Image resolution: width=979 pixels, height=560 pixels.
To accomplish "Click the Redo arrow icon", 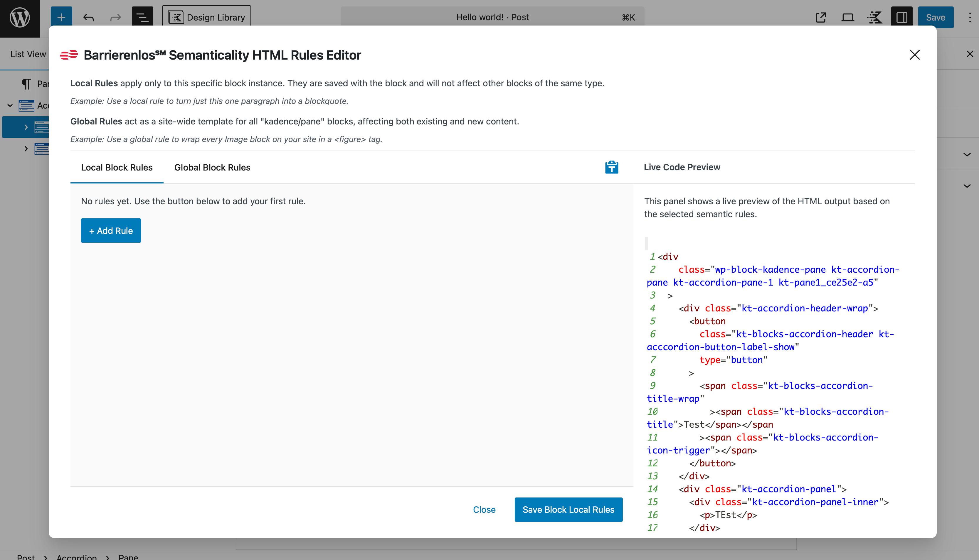I will 115,17.
